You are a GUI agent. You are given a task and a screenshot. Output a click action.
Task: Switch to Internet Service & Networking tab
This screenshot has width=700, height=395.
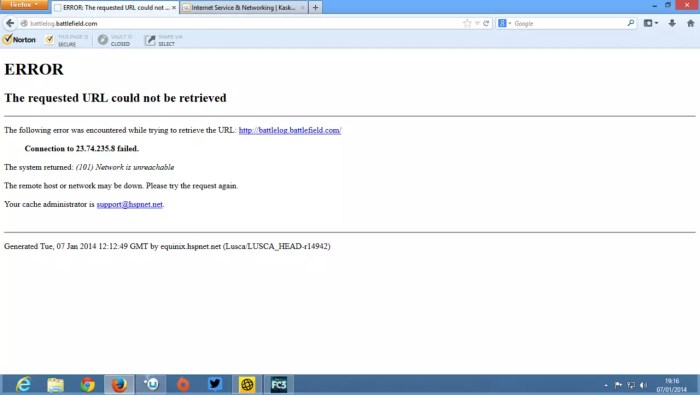click(243, 8)
